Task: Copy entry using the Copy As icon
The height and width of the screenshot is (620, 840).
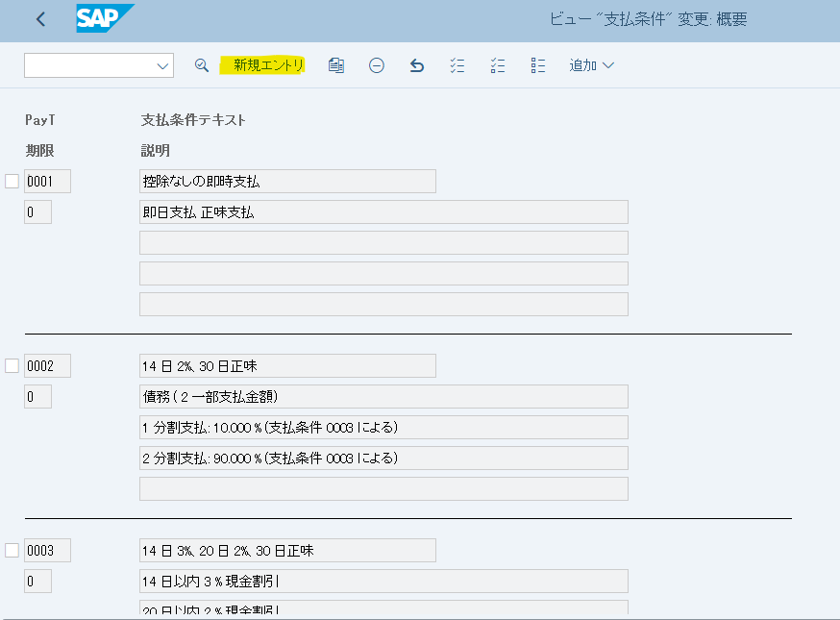Action: tap(335, 64)
